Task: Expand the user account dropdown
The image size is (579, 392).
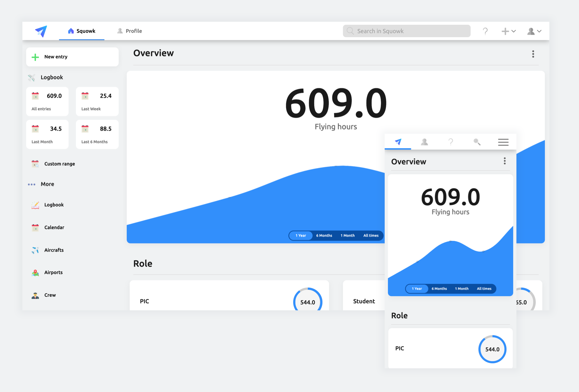Action: point(534,31)
